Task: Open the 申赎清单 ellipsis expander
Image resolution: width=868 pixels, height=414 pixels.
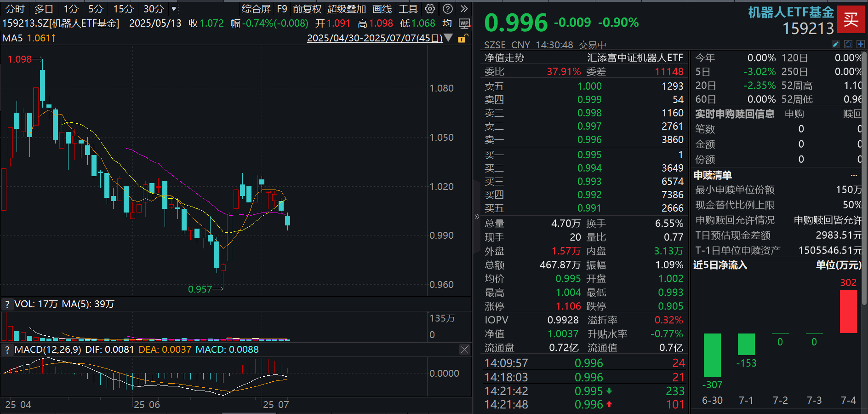Action: tap(854, 175)
